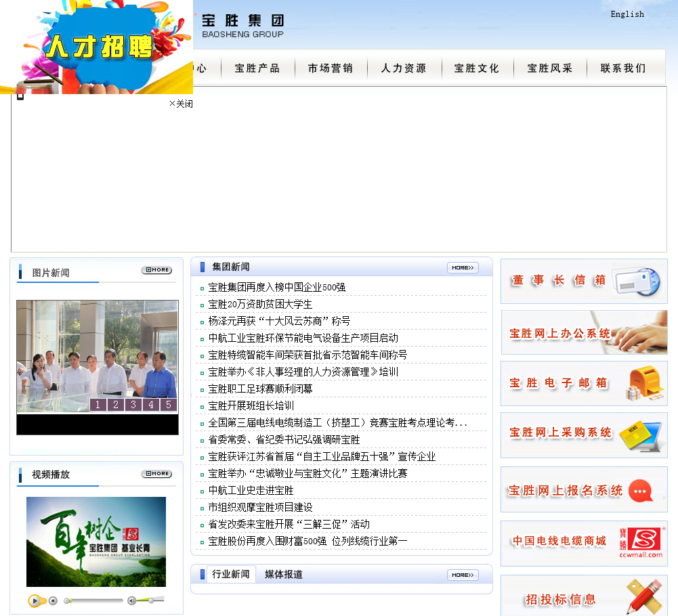Open the 宝胜产品 menu

(257, 68)
